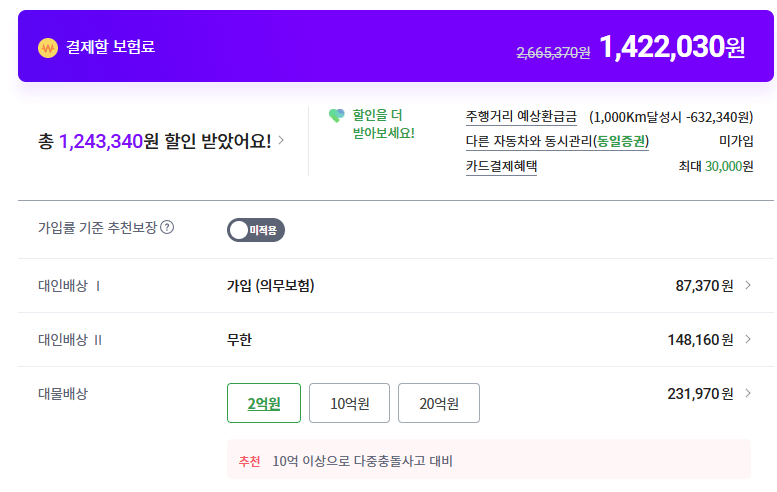Choose the 20억원 property damage option
Image resolution: width=777 pixels, height=492 pixels.
[438, 403]
